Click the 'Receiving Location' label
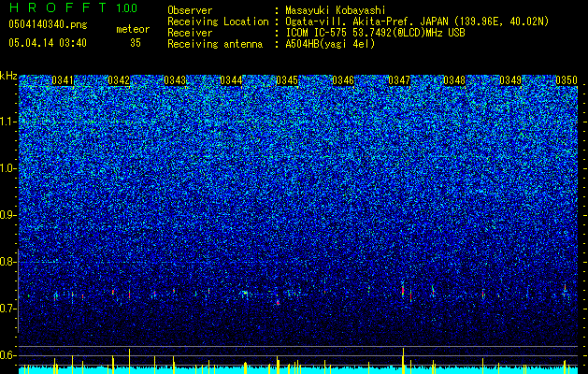The image size is (588, 374). (x=218, y=22)
